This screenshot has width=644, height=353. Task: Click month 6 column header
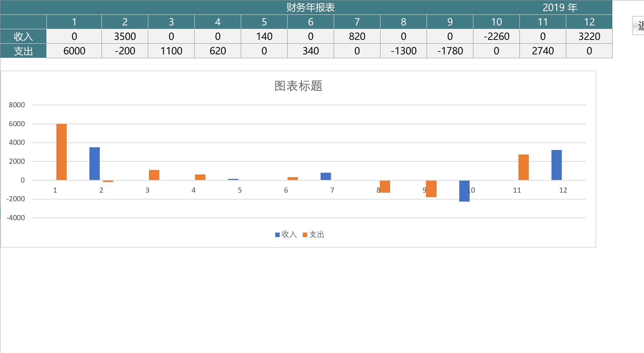click(311, 22)
